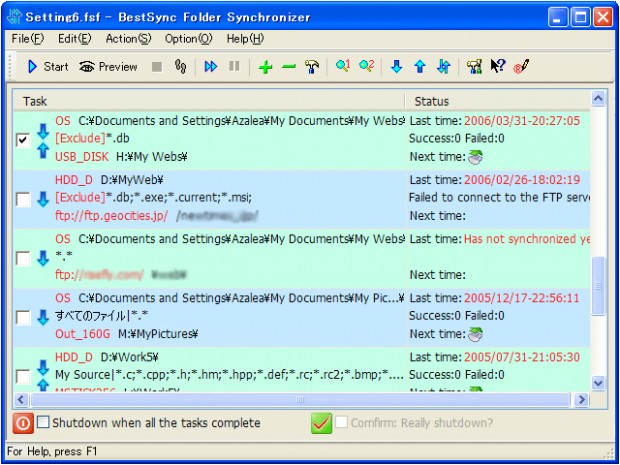Click the two-way arrows toolbar icon
The image size is (620, 465).
pos(444,66)
